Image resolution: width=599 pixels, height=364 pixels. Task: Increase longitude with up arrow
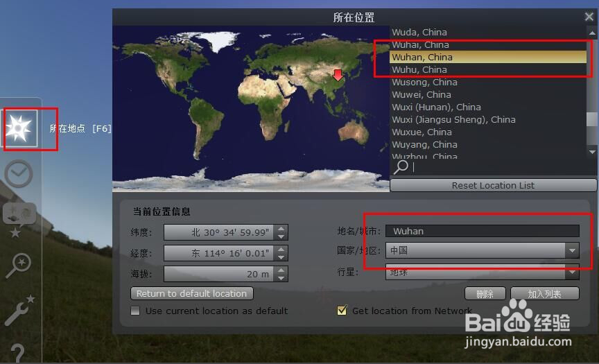281,249
